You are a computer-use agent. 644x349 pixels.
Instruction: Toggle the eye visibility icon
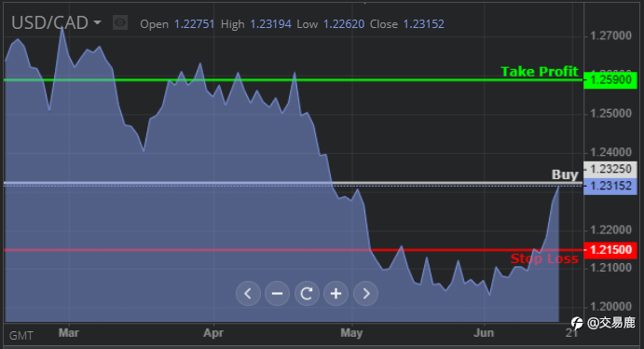pos(120,22)
